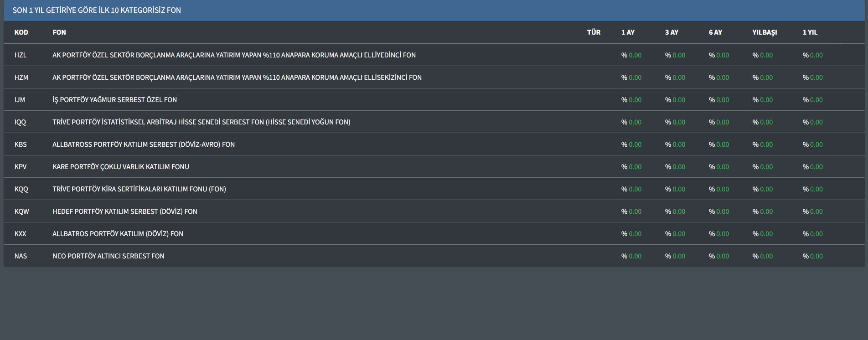Sort by the TÜR column header
Viewport: 868px width, 340px height.
point(593,32)
